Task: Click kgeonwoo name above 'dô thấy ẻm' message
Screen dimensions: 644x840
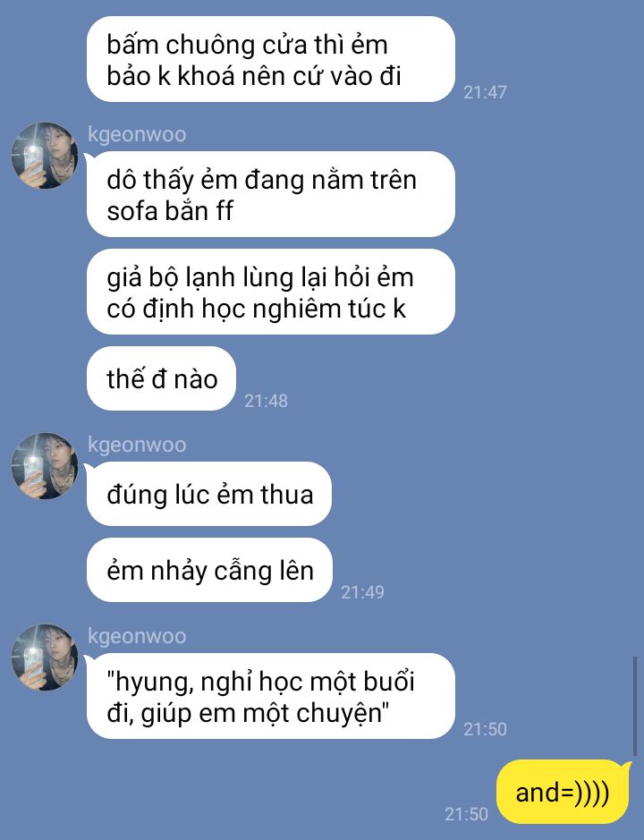Action: click(137, 134)
